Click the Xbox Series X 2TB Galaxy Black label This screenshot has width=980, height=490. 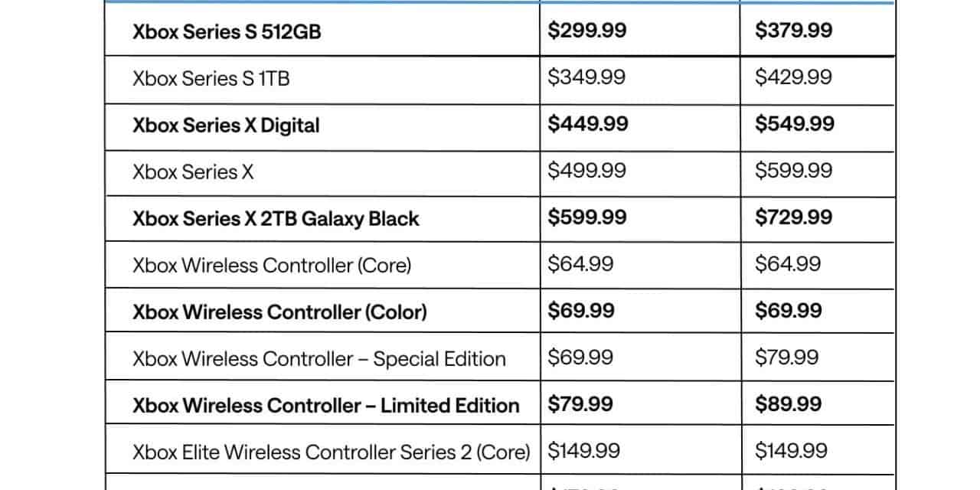(x=276, y=219)
